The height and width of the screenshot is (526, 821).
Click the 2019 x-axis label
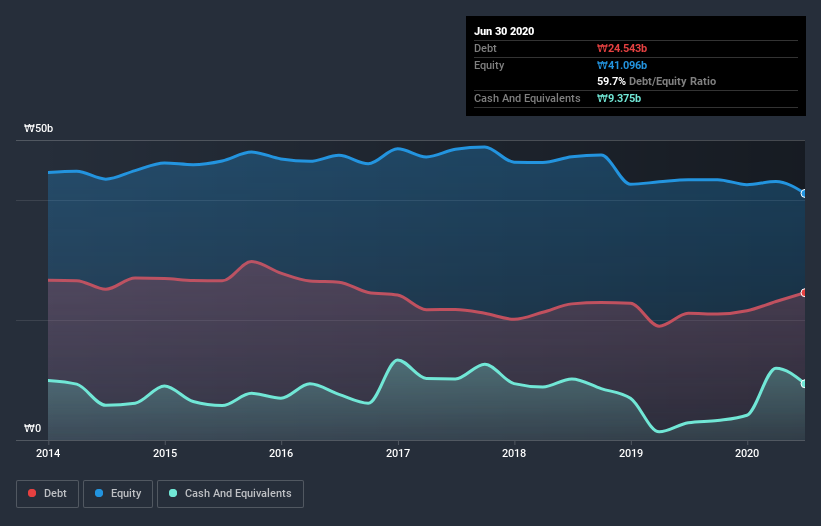(631, 453)
